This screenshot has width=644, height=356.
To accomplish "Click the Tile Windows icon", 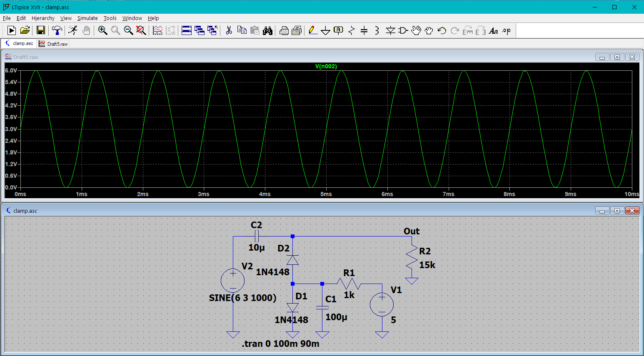I will point(187,30).
